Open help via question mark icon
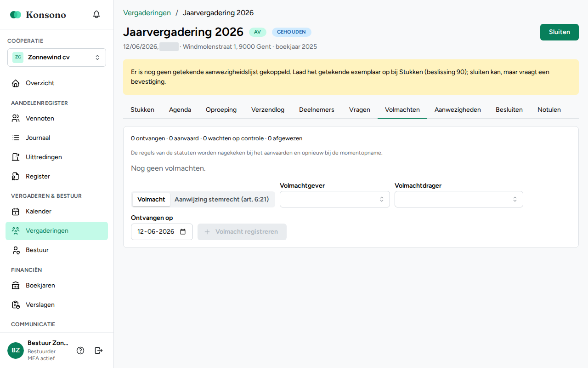Viewport: 588px width, 368px height. pos(80,351)
